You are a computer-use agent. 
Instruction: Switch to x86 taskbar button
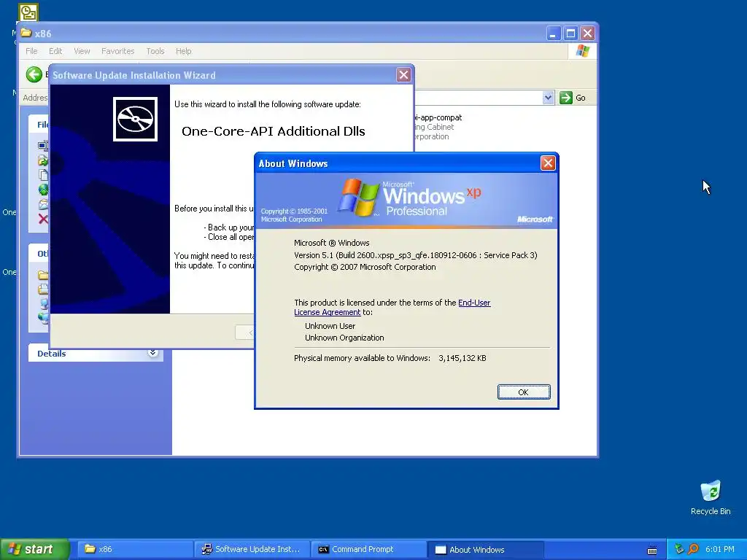[x=135, y=549]
